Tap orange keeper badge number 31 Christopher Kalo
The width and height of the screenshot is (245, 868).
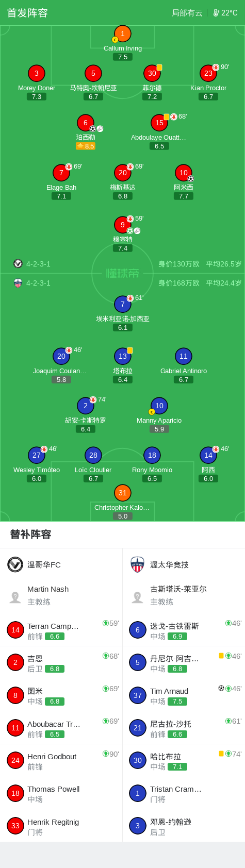tap(123, 493)
